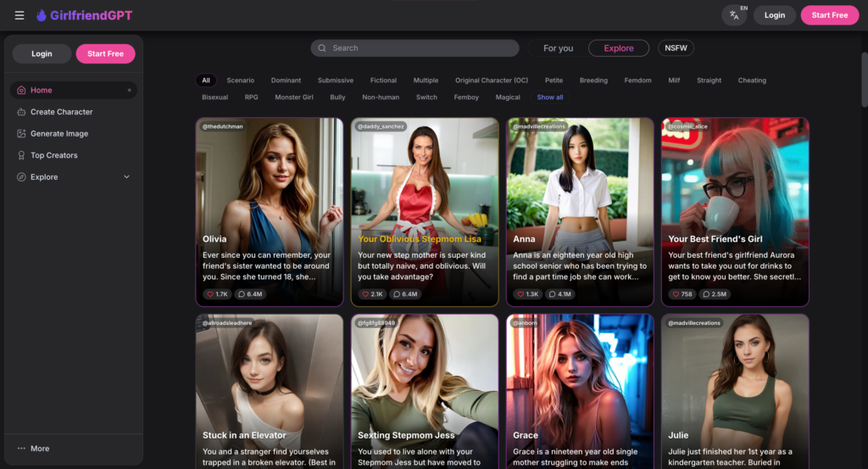
Task: Click chat count on Stepmom Lisa card
Action: click(405, 294)
